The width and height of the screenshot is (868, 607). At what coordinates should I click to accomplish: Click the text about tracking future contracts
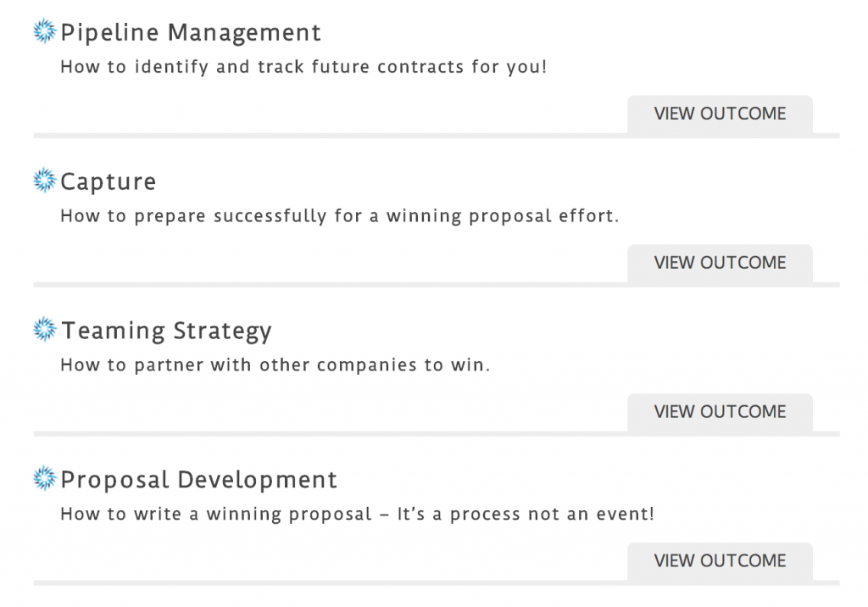[x=303, y=67]
